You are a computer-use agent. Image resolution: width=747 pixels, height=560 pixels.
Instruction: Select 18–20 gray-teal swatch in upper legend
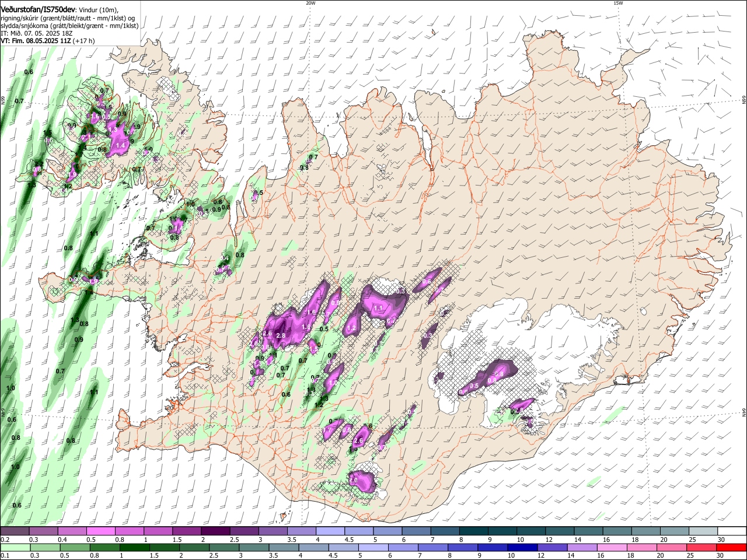[x=645, y=531]
